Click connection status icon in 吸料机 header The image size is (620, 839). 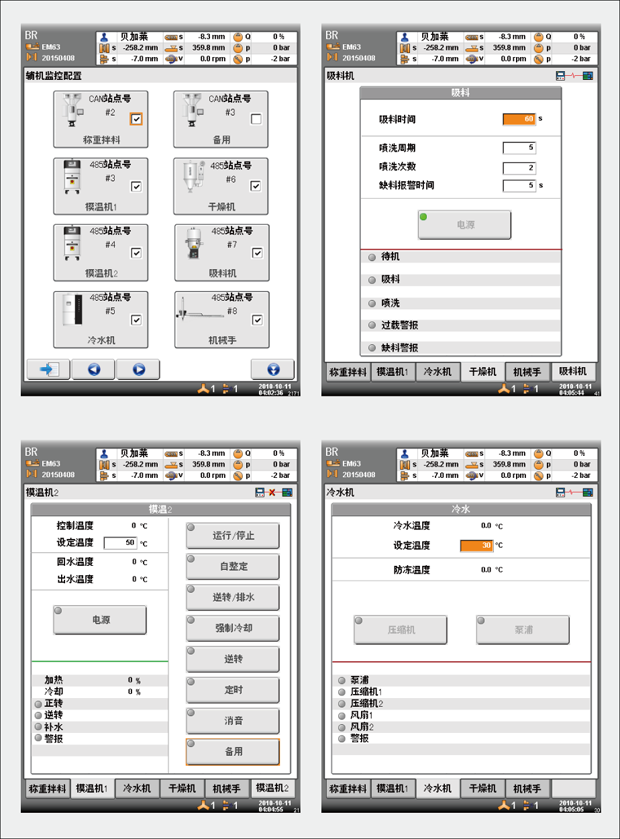pos(574,75)
